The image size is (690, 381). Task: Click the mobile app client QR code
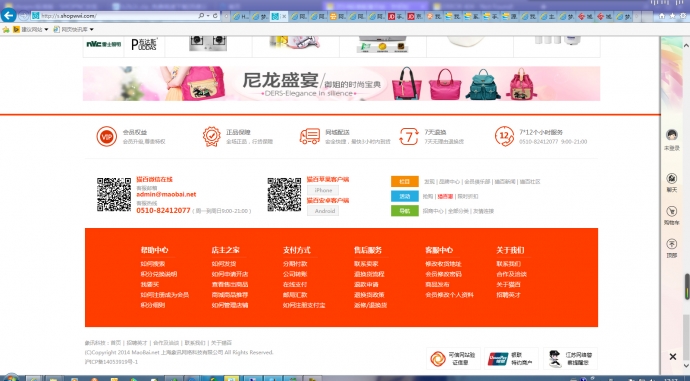click(284, 194)
